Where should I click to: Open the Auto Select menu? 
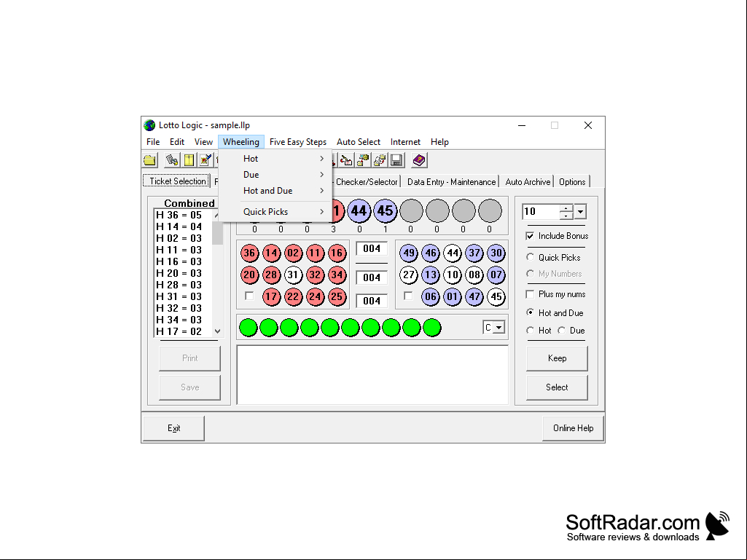359,142
